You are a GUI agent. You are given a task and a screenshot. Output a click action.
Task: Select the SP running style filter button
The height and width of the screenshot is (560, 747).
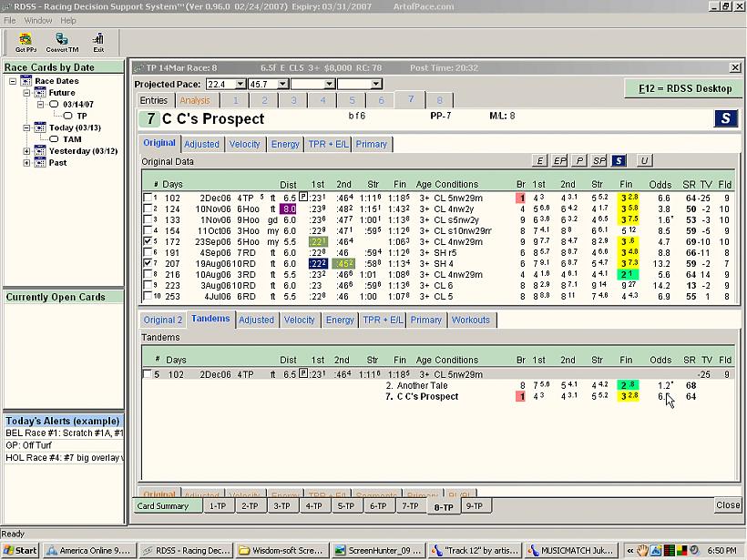599,161
